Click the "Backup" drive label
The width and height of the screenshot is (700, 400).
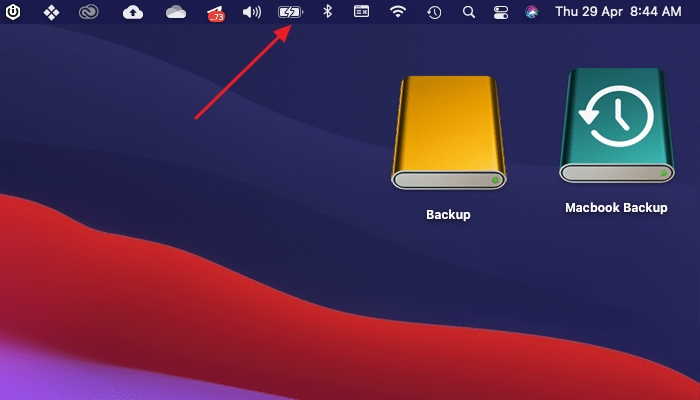pos(448,215)
